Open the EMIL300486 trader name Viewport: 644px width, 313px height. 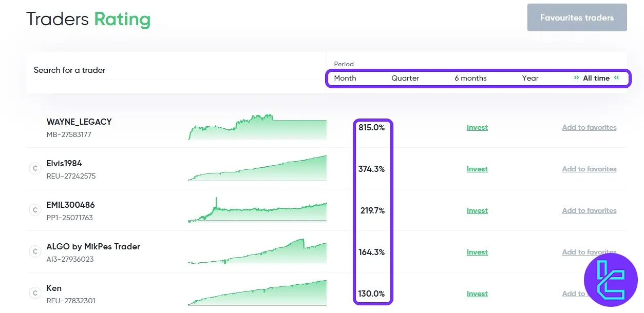point(70,205)
